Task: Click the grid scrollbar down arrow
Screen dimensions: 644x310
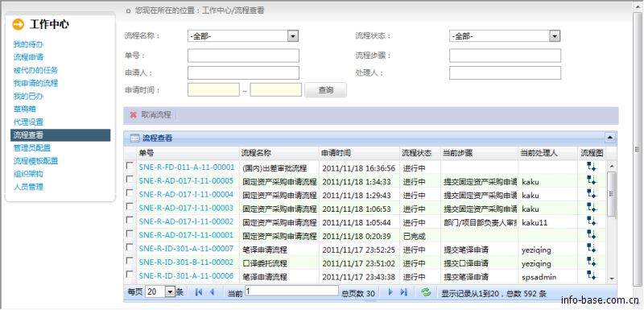Action: [x=612, y=279]
